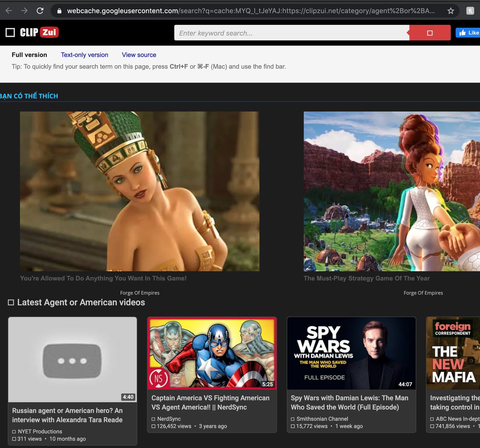The height and width of the screenshot is (448, 480).
Task: Click the browser forward arrow
Action: tap(24, 11)
